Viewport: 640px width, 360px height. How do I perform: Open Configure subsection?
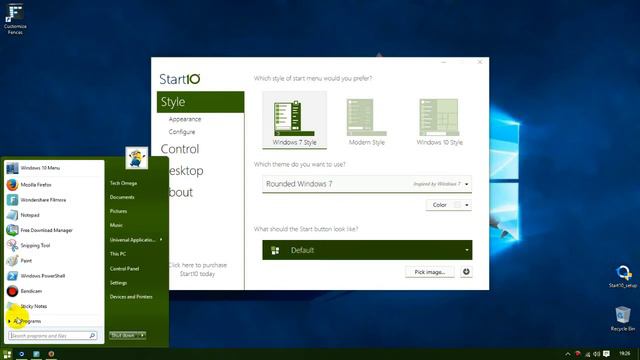tap(182, 132)
